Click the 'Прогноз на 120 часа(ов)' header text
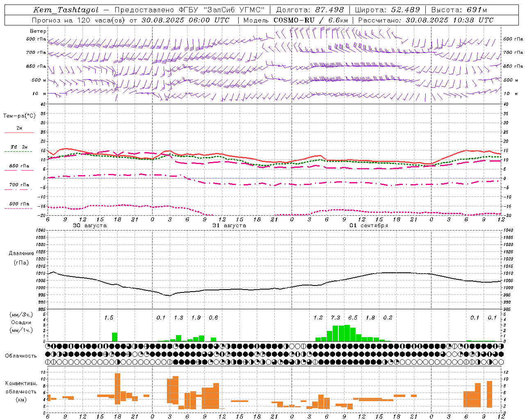Screen dimensions: 525x420 pos(80,20)
